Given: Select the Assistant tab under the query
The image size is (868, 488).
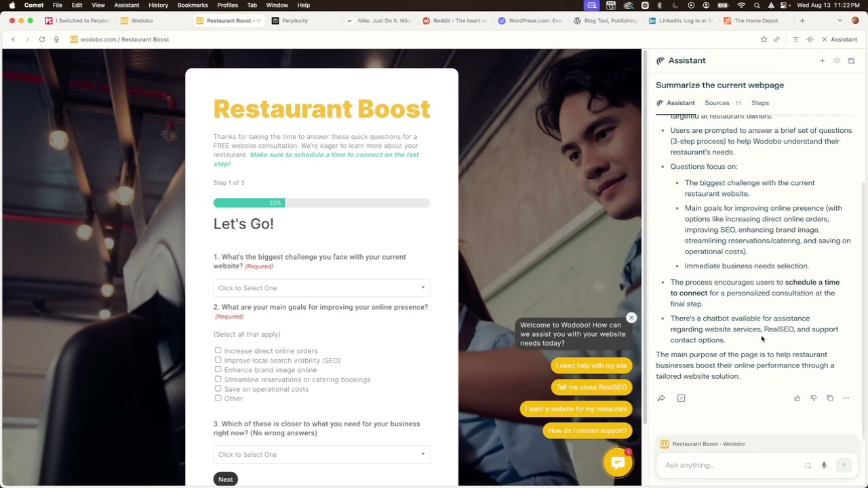Looking at the screenshot, I should (x=675, y=103).
